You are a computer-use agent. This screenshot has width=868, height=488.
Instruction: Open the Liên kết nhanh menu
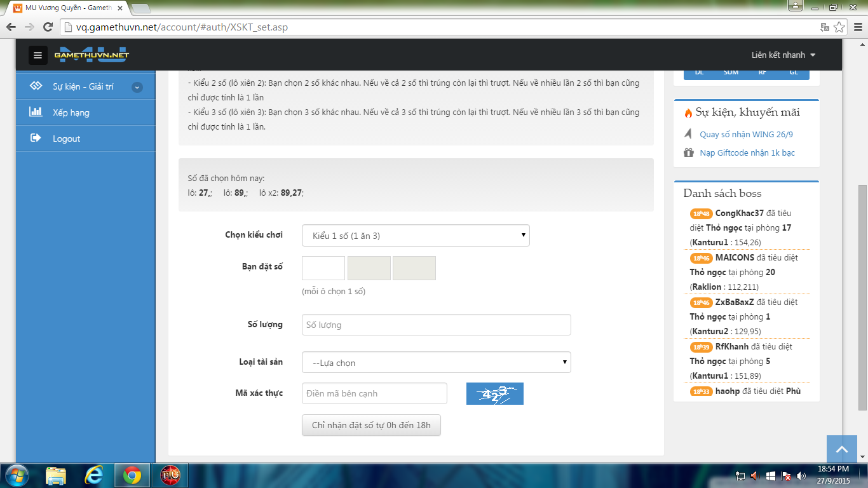(783, 55)
